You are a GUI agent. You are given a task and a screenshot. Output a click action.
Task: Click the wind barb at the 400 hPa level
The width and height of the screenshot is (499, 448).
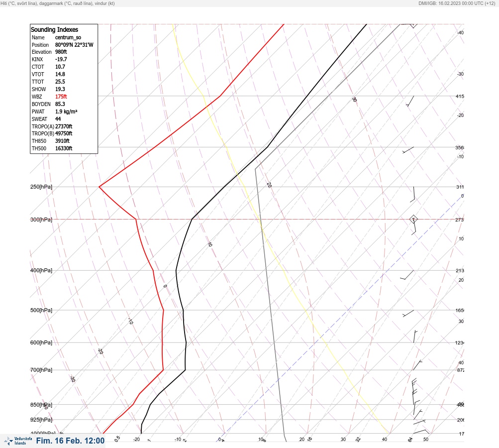click(x=406, y=275)
